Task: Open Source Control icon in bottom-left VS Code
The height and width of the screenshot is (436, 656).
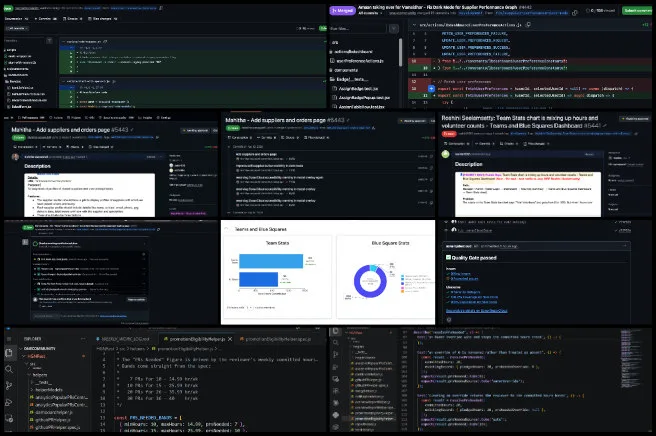Action: [9, 386]
